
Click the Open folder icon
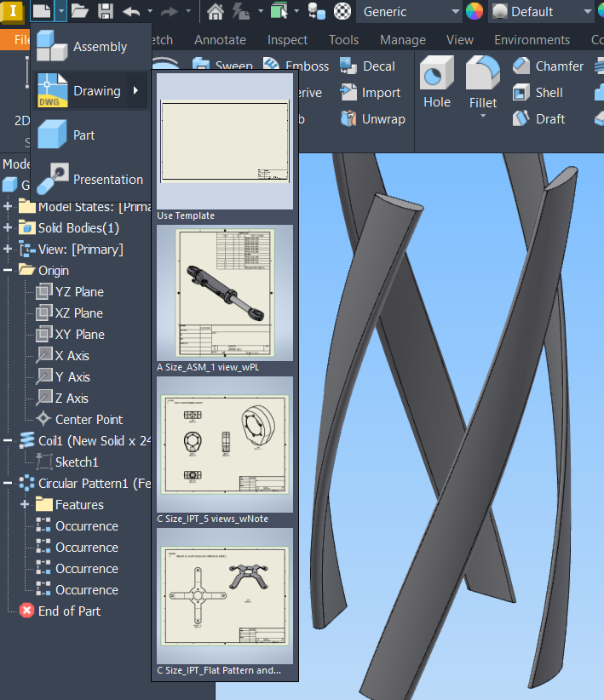[x=79, y=11]
